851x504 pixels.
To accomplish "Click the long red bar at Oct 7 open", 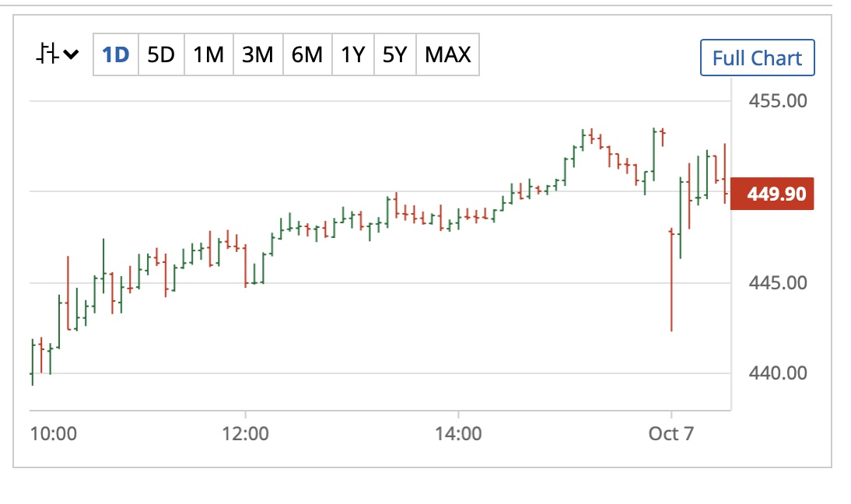I will coord(671,280).
